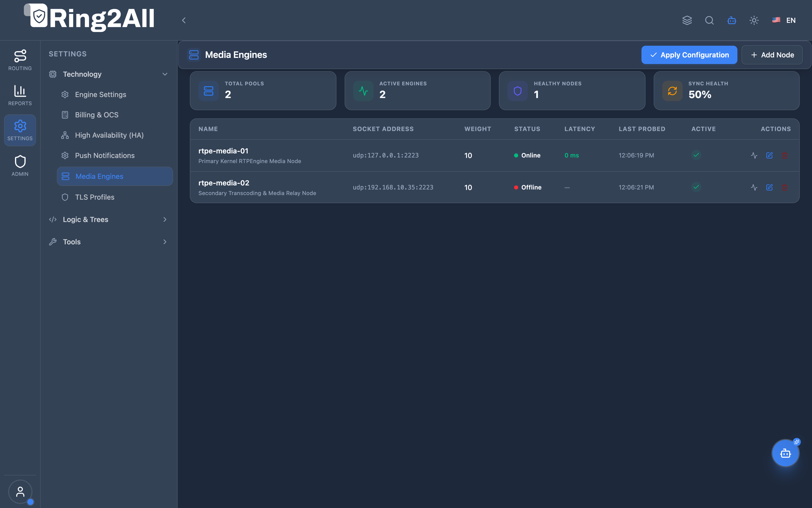This screenshot has width=812, height=508.
Task: Click the Active Engines card icon
Action: pyautogui.click(x=363, y=91)
